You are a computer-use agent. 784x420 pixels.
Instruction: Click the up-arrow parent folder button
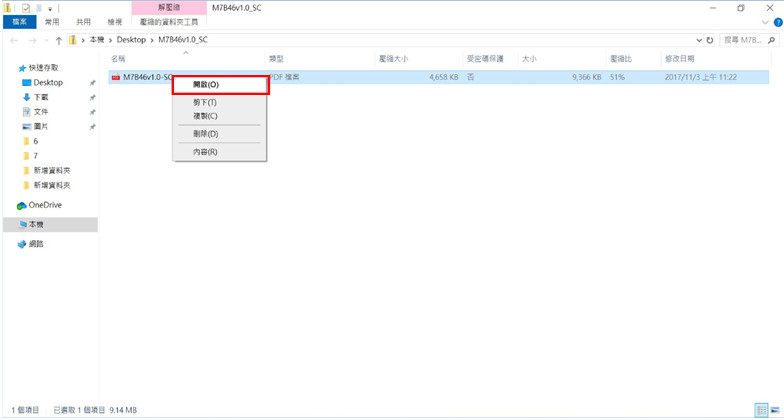(59, 40)
